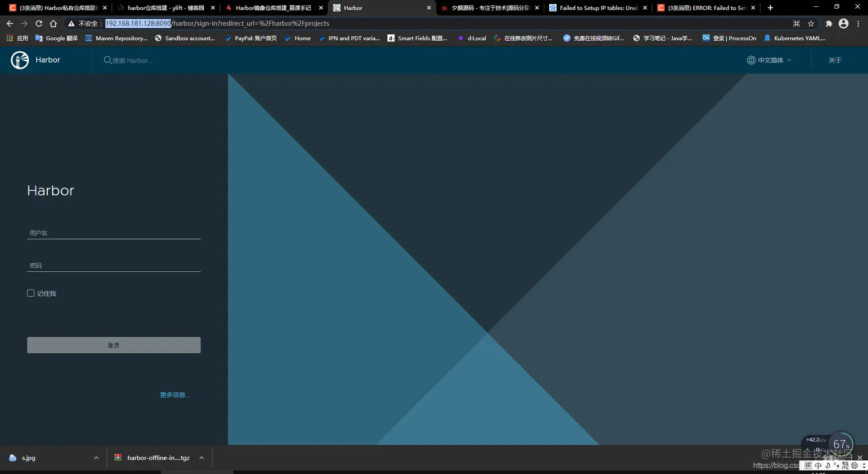Open Smart Fields 配置 bookmark
Screen dimensions: 868x474
417,38
